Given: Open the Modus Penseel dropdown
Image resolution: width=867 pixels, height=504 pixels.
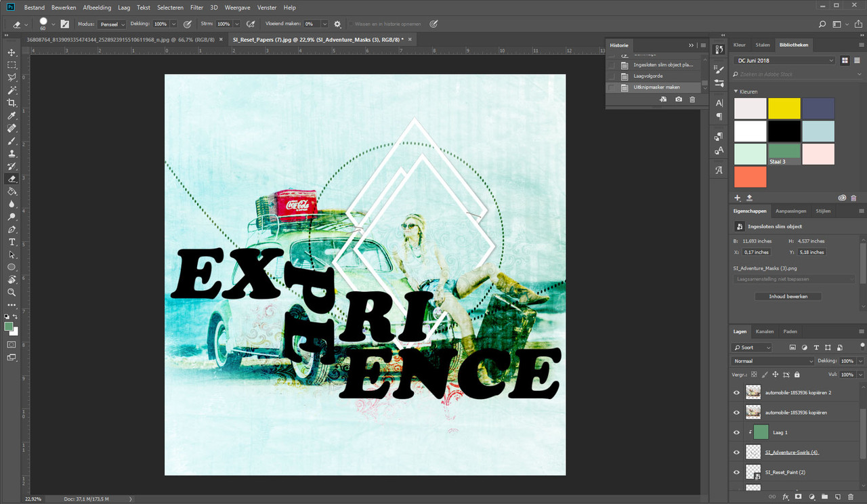Looking at the screenshot, I should click(112, 24).
